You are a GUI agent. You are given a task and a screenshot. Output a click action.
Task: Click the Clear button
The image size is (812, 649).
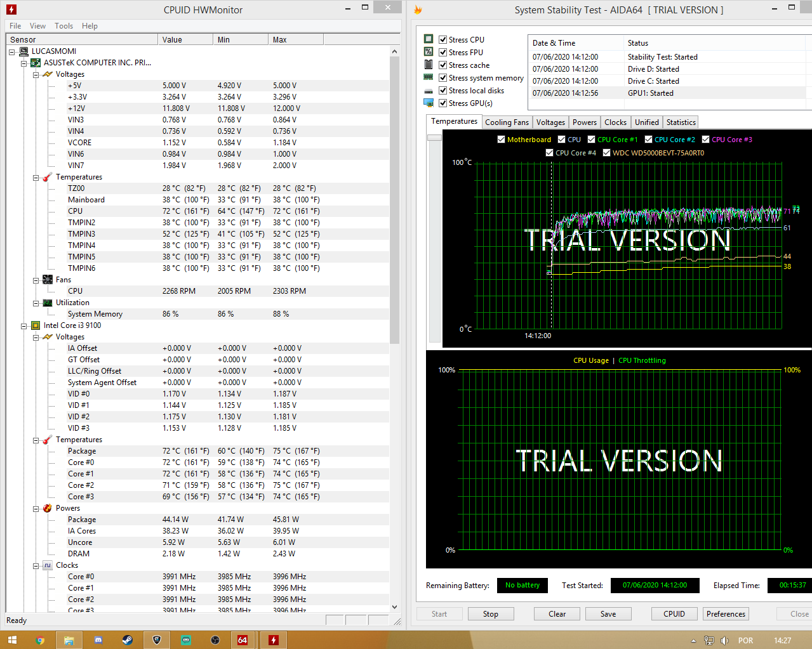557,614
